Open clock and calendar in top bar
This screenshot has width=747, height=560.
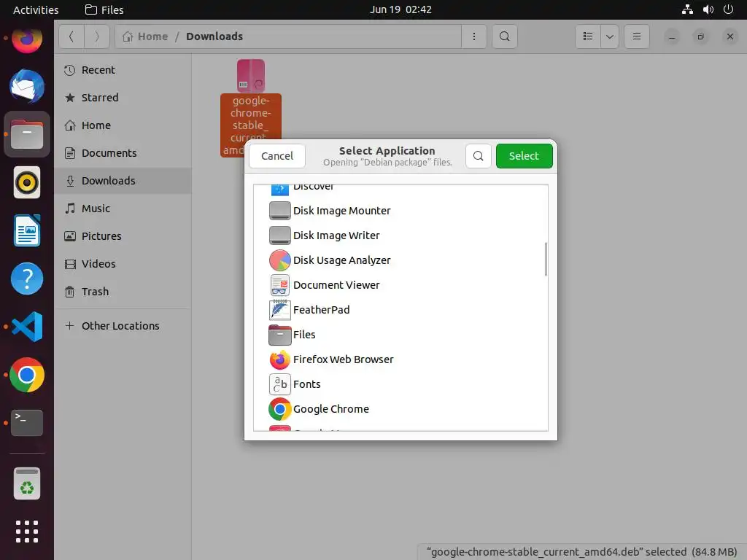coord(400,9)
